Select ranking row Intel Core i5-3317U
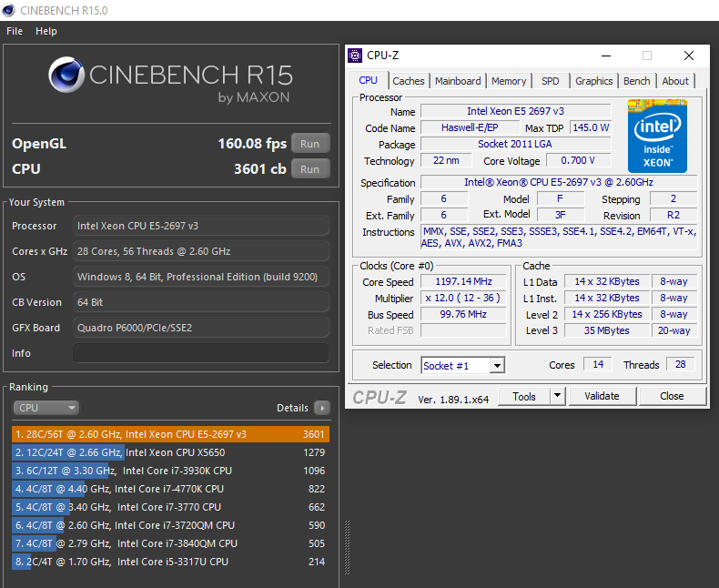Viewport: 719px width, 588px height. [x=170, y=562]
